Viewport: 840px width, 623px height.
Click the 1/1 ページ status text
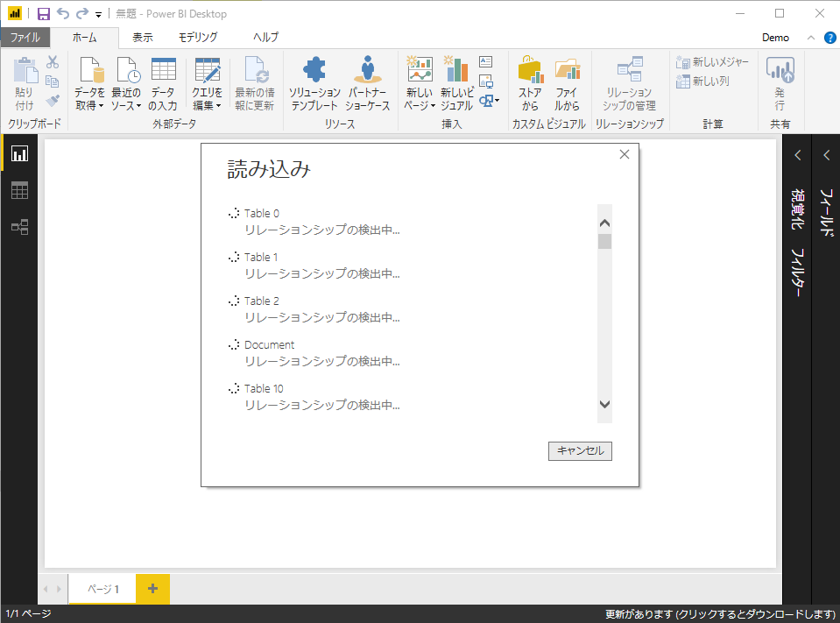pyautogui.click(x=28, y=614)
